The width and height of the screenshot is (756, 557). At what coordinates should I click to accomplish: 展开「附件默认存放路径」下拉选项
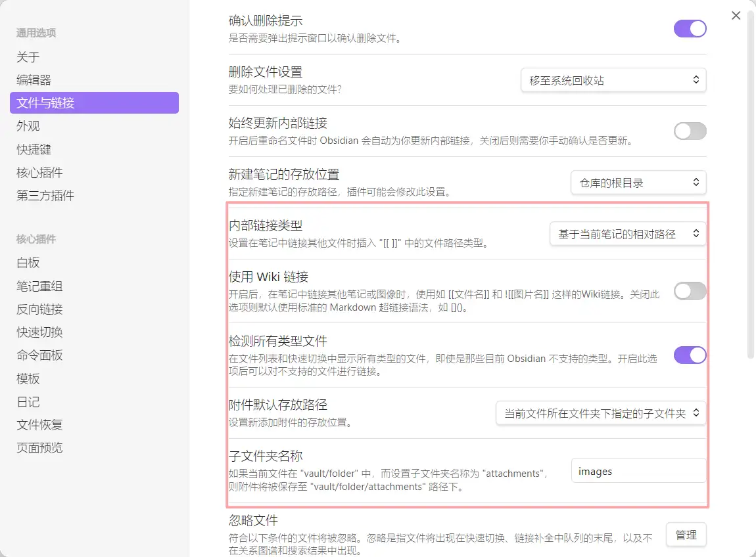(x=600, y=413)
